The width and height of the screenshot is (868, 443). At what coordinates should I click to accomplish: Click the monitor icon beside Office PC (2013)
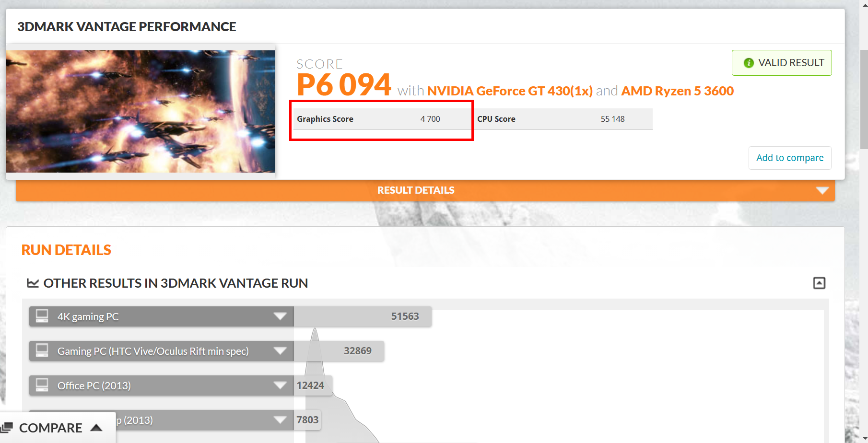point(42,385)
